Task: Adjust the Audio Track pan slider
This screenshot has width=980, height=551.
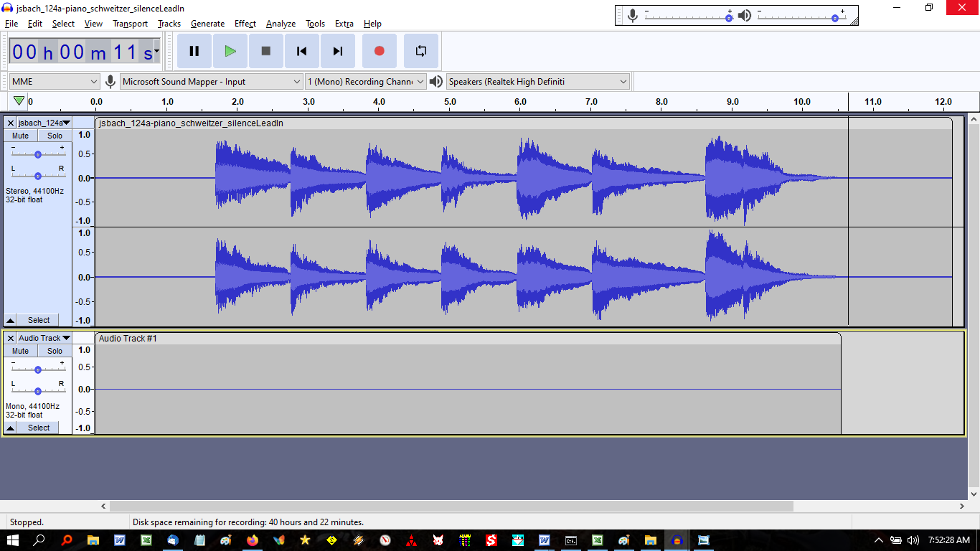Action: pos(38,391)
